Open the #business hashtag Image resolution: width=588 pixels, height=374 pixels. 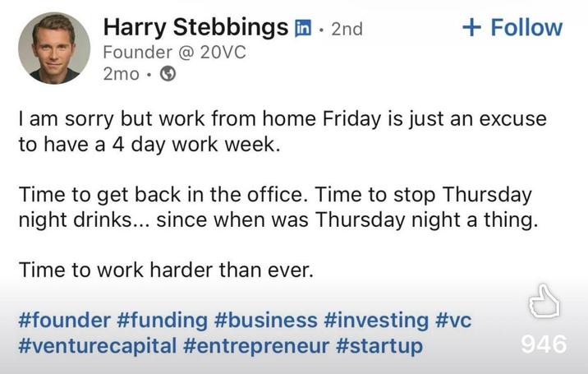coord(266,321)
